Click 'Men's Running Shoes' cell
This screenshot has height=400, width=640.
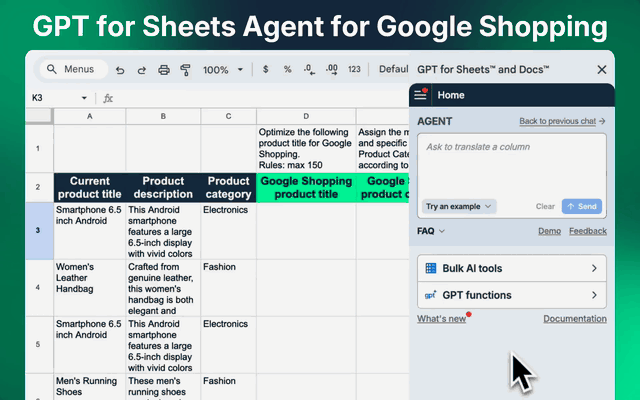click(89, 387)
